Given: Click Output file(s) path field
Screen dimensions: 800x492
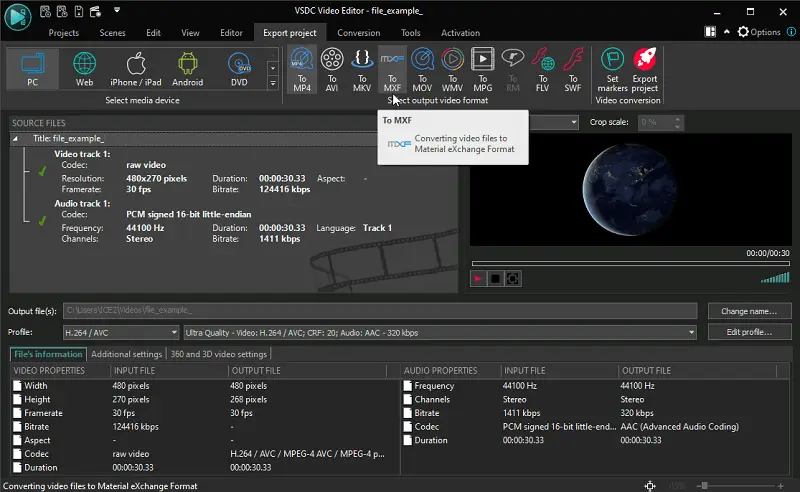Looking at the screenshot, I should [380, 310].
